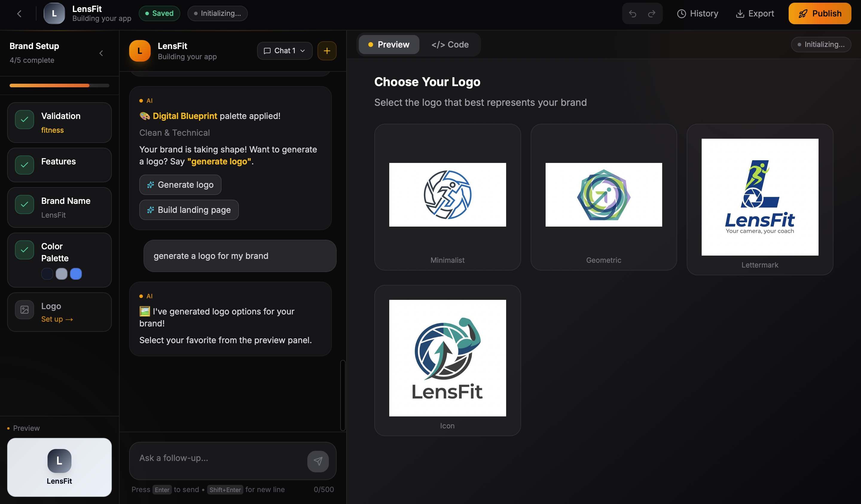
Task: Click the blue color palette swatch
Action: [x=76, y=274]
